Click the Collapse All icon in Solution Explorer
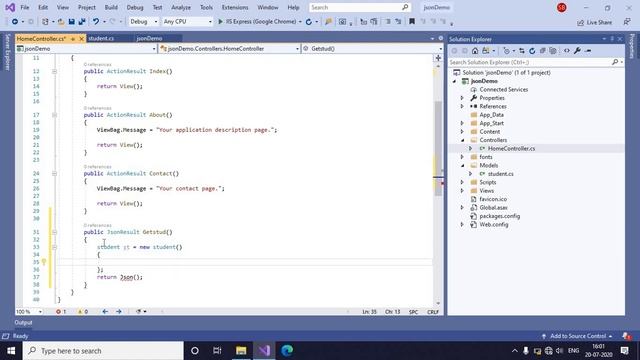The width and height of the screenshot is (640, 360). pyautogui.click(x=542, y=51)
